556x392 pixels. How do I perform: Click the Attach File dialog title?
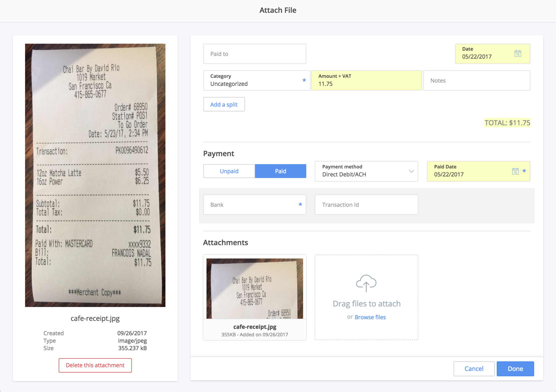(278, 10)
